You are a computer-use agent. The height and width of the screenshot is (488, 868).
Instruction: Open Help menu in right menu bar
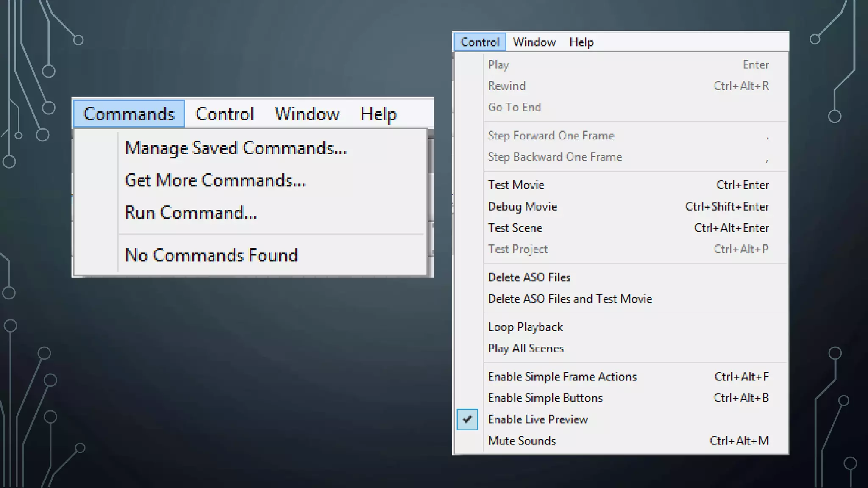581,42
